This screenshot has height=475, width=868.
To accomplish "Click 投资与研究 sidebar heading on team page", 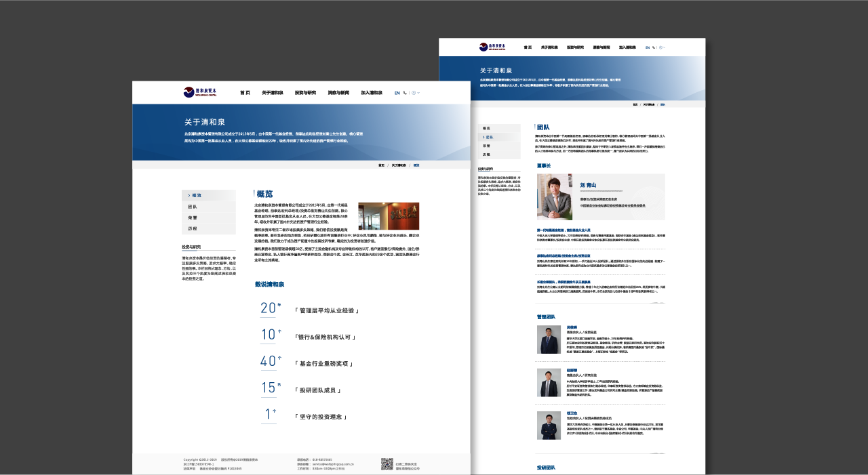I will 486,169.
